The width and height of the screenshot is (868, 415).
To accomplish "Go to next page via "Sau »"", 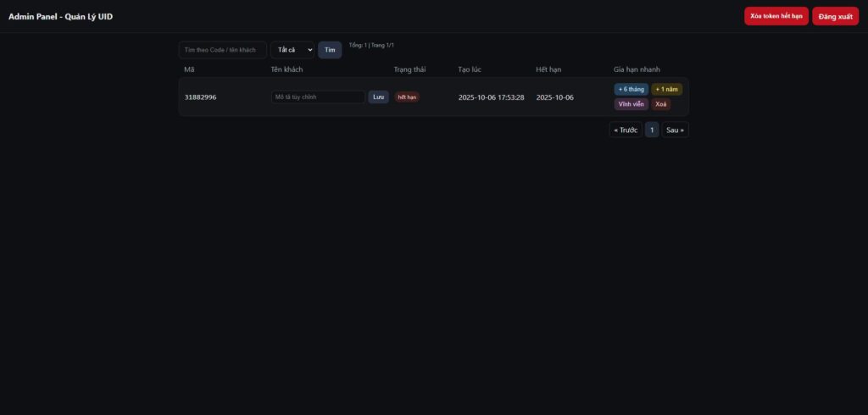I will tap(675, 130).
